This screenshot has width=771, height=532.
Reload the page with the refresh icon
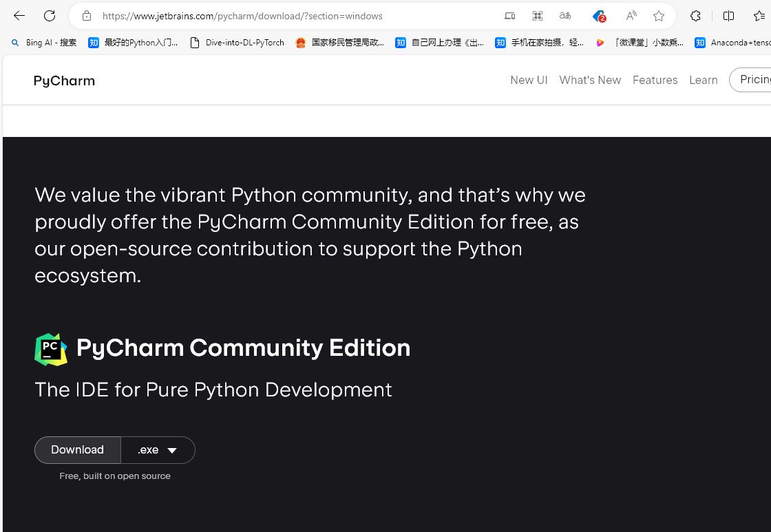pos(50,16)
